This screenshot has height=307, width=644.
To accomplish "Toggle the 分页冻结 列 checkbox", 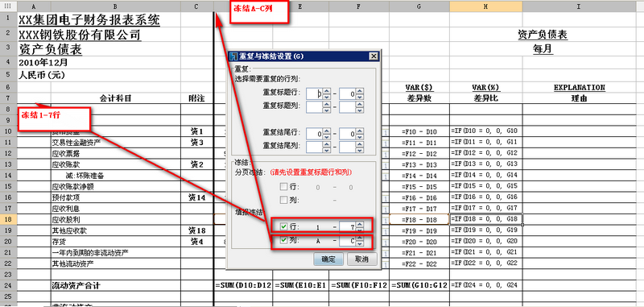I will (x=283, y=200).
